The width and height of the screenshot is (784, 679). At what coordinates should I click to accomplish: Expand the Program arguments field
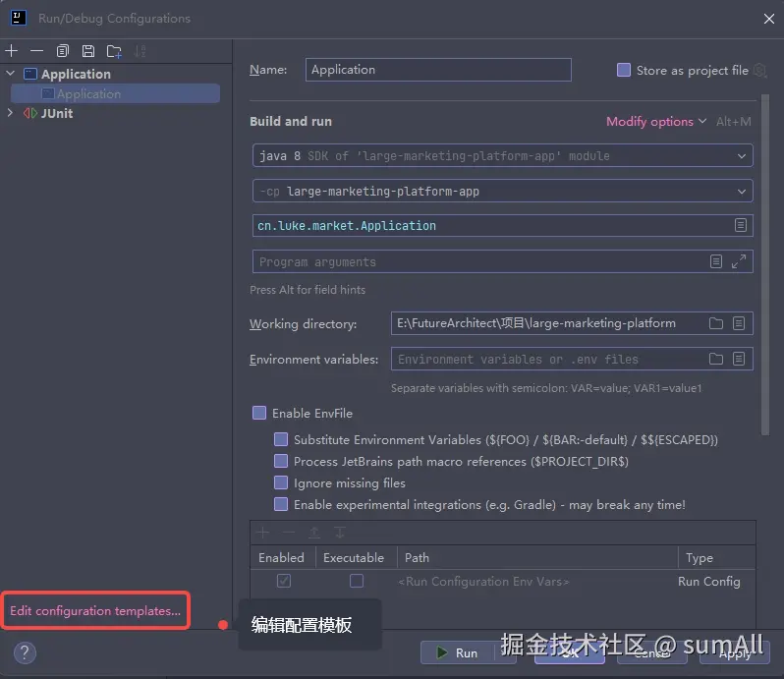(x=739, y=261)
